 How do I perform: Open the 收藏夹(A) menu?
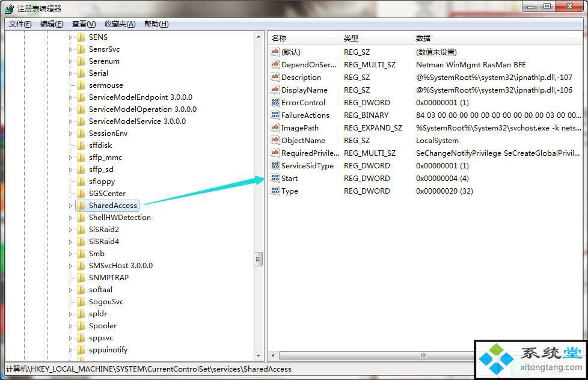pos(120,24)
